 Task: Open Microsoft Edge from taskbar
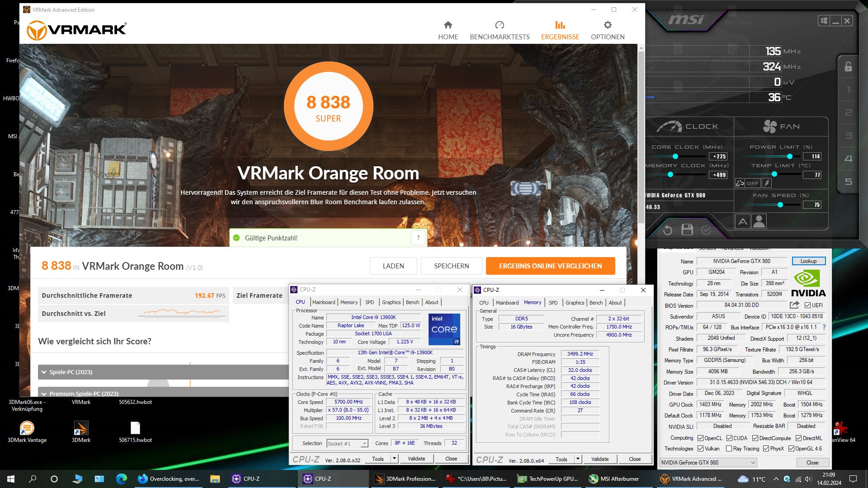point(121,479)
